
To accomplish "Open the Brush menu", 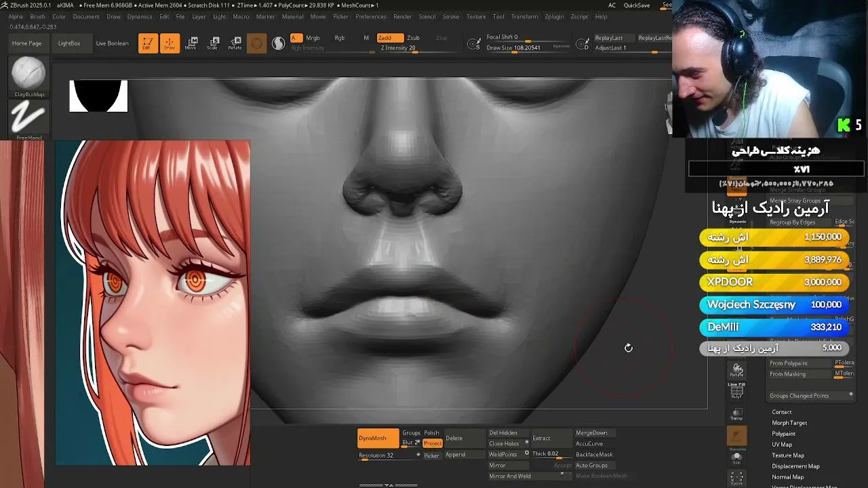I will (x=37, y=16).
